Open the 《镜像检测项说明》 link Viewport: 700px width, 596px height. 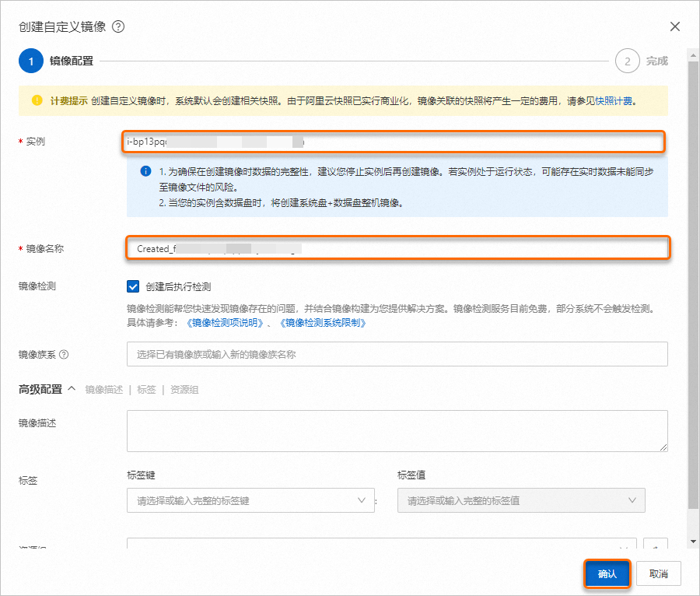click(x=225, y=323)
